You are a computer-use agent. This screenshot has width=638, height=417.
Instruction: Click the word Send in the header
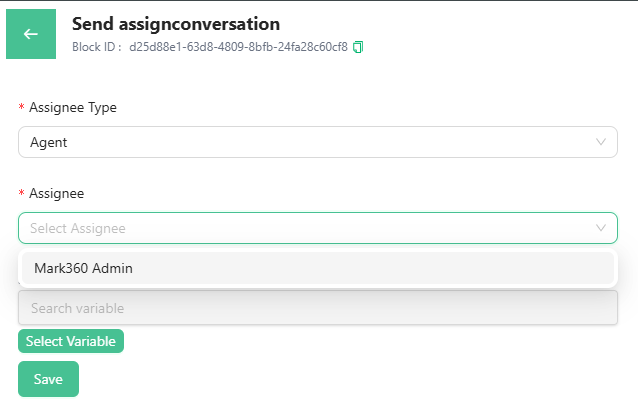pos(92,23)
